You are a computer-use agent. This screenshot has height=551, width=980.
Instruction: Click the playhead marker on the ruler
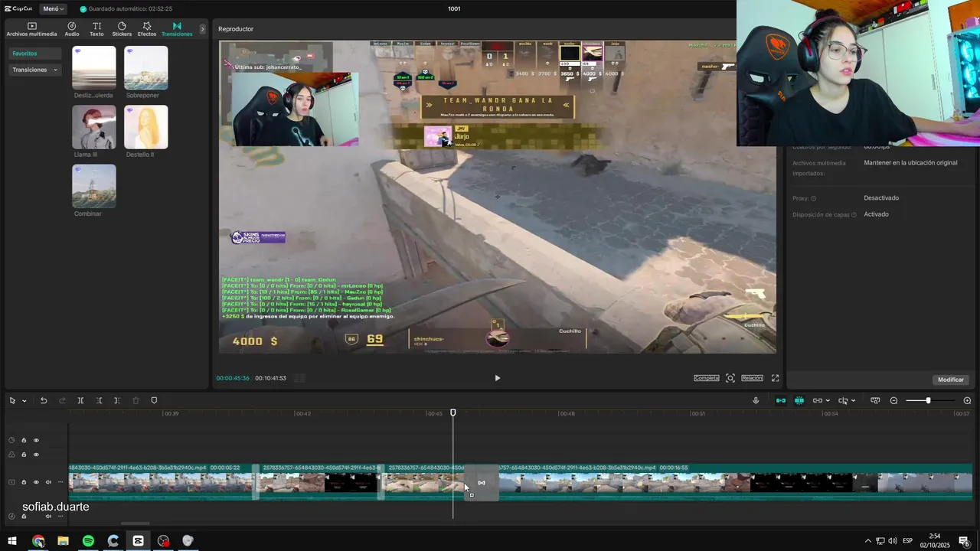coord(452,413)
